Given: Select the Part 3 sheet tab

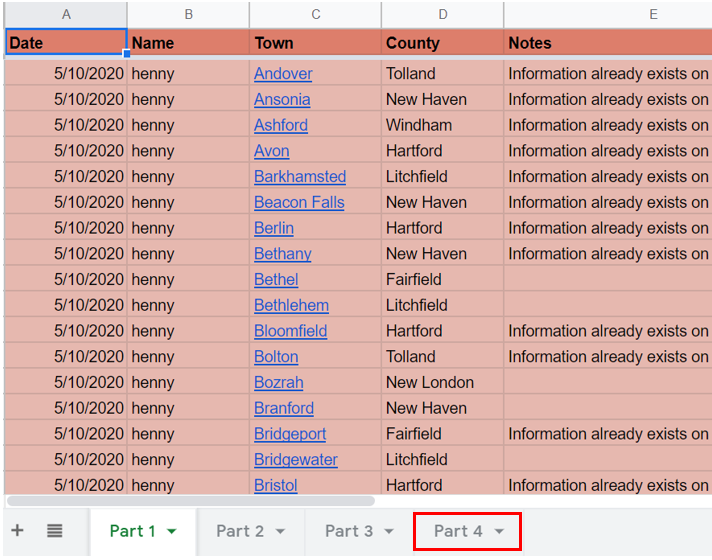Looking at the screenshot, I should coord(349,531).
